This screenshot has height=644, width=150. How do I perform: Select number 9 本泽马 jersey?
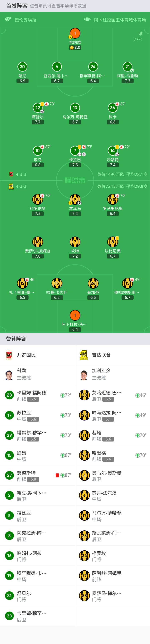click(75, 199)
